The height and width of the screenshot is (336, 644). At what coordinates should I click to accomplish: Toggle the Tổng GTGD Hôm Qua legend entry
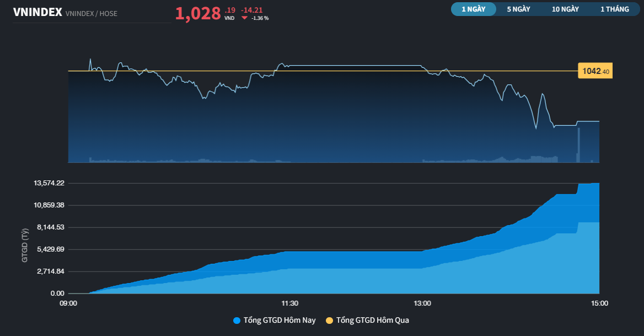click(368, 321)
